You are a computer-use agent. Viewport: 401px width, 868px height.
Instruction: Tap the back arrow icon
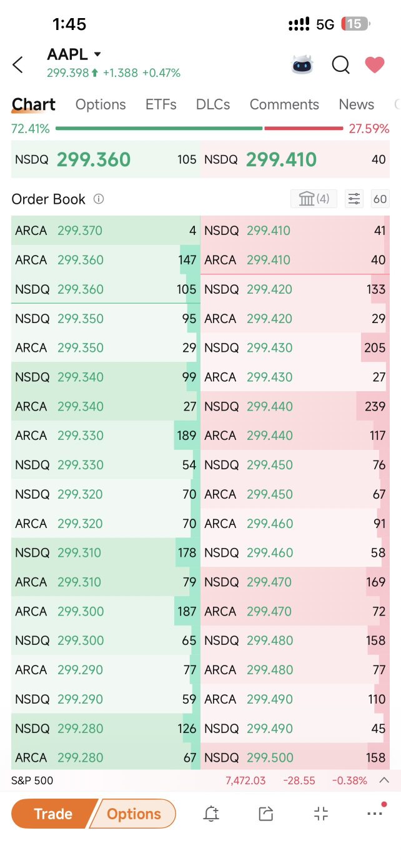click(17, 64)
